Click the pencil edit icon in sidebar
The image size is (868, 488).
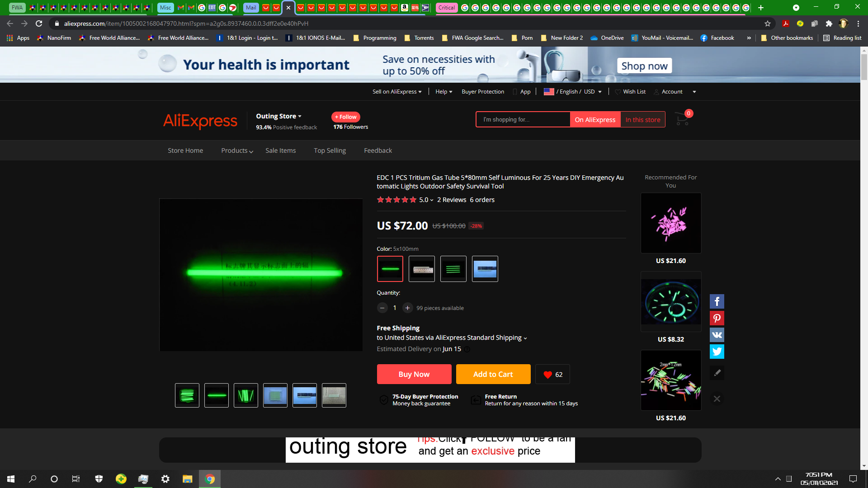click(717, 373)
